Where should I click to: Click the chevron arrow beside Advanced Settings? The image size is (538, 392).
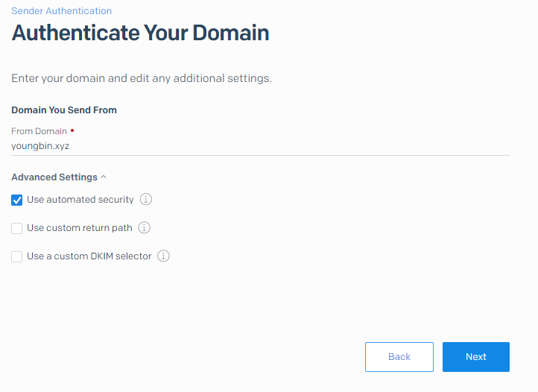click(104, 177)
